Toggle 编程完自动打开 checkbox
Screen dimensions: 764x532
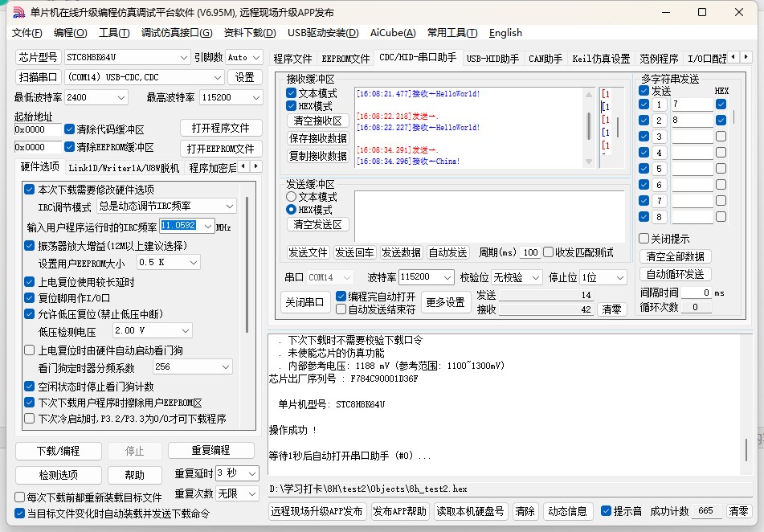341,296
